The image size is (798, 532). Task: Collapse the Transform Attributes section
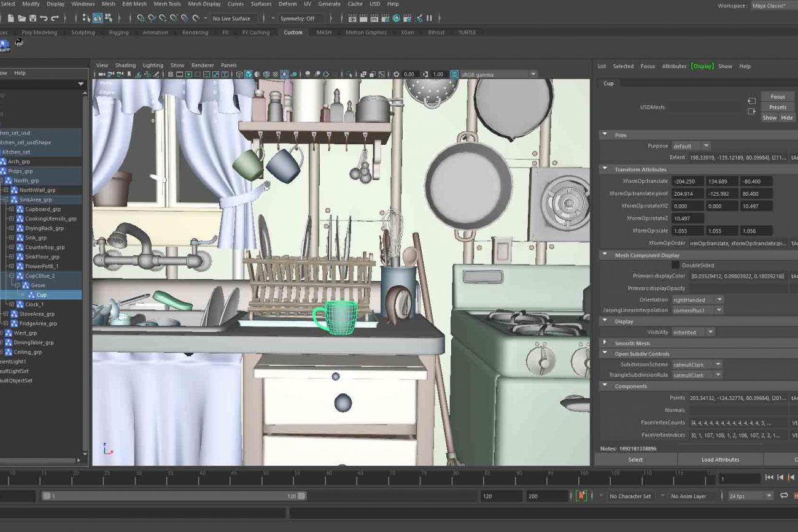[x=605, y=169]
